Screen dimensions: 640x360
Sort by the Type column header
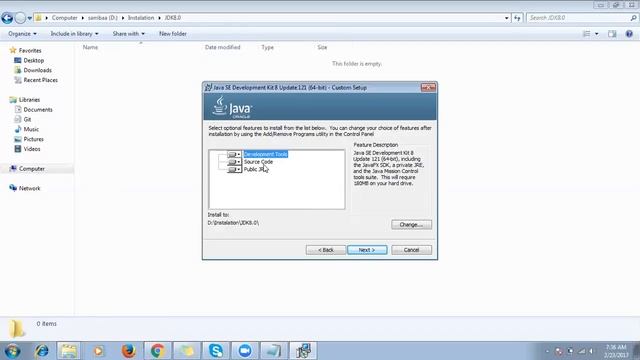pos(267,47)
